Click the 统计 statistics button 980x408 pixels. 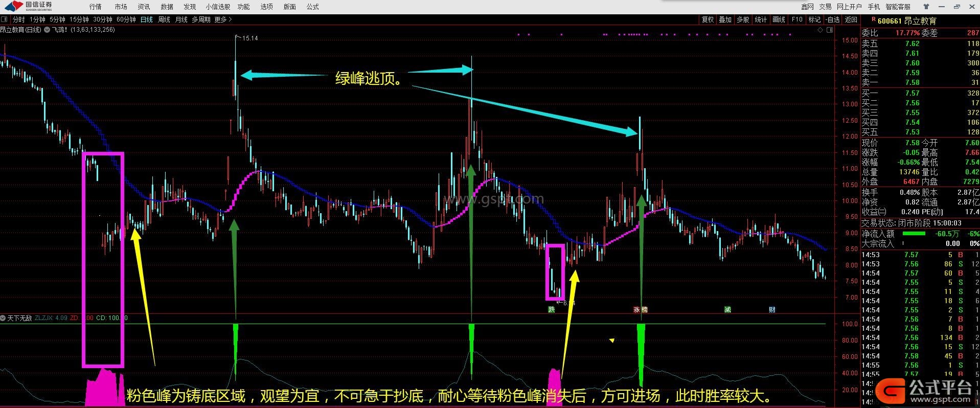pyautogui.click(x=761, y=19)
